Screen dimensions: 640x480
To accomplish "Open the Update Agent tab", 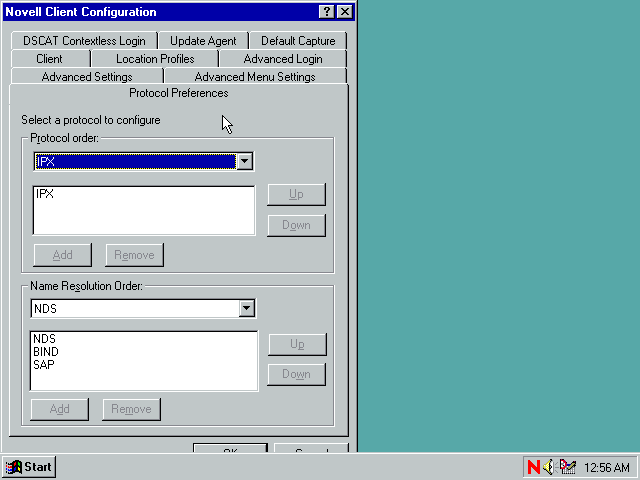I will [203, 41].
